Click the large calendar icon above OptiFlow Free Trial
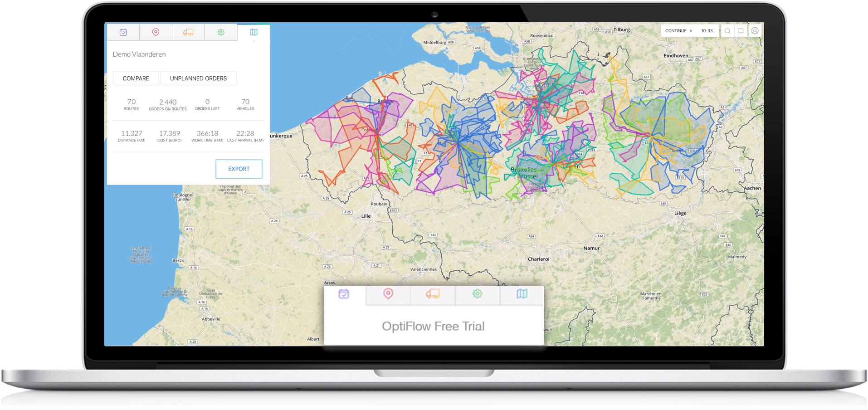Viewport: 868px width, 410px height. [x=344, y=294]
